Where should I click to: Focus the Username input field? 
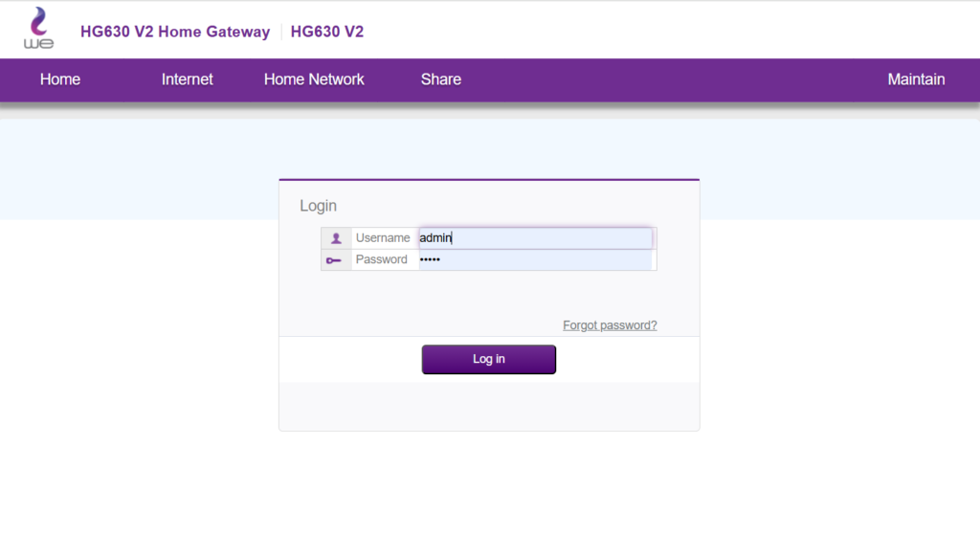coord(535,238)
